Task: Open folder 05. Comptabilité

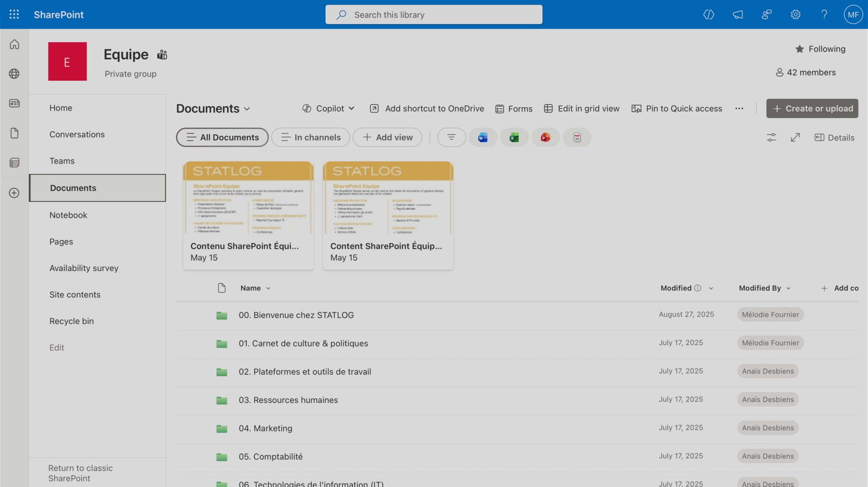Action: coord(271,456)
